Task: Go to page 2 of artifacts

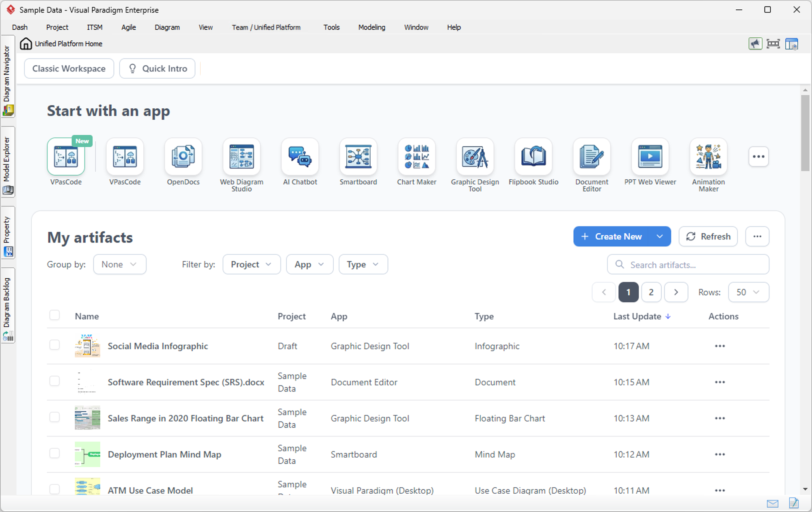Action: 651,292
